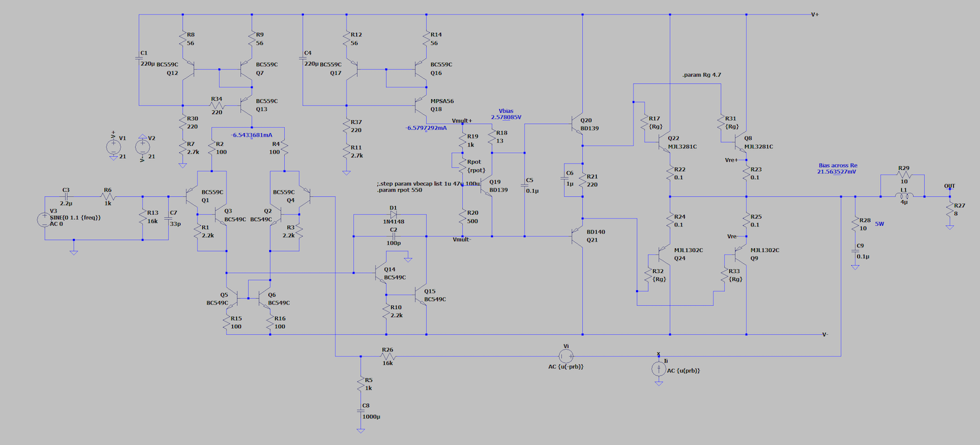
Task: Click the Vmult+ net label
Action: pyautogui.click(x=463, y=120)
